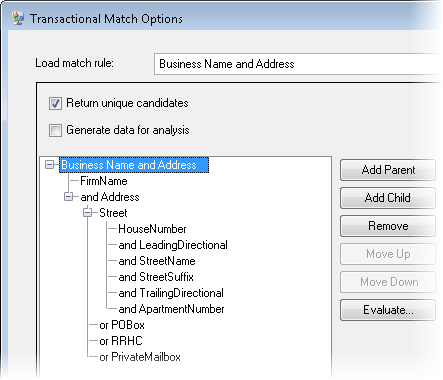Select the FirmName tree item
Screen dimensions: 443x380
(104, 181)
